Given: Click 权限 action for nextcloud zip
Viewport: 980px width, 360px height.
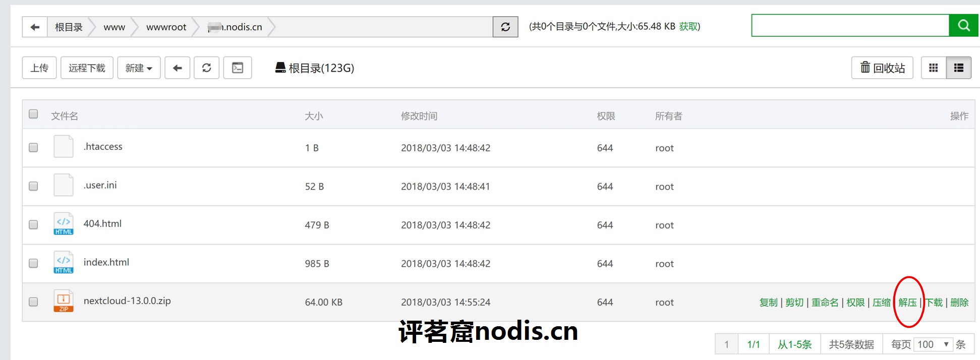Looking at the screenshot, I should pos(855,302).
